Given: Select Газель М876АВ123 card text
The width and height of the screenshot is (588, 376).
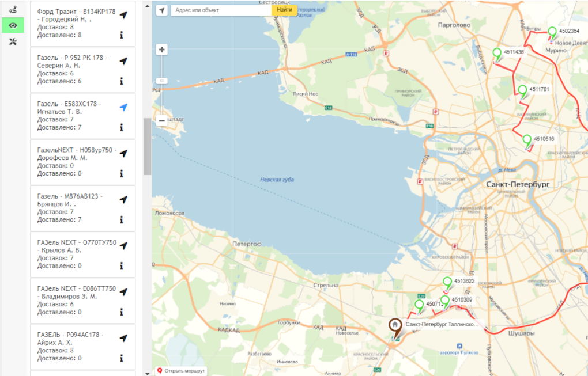Looking at the screenshot, I should (70, 208).
